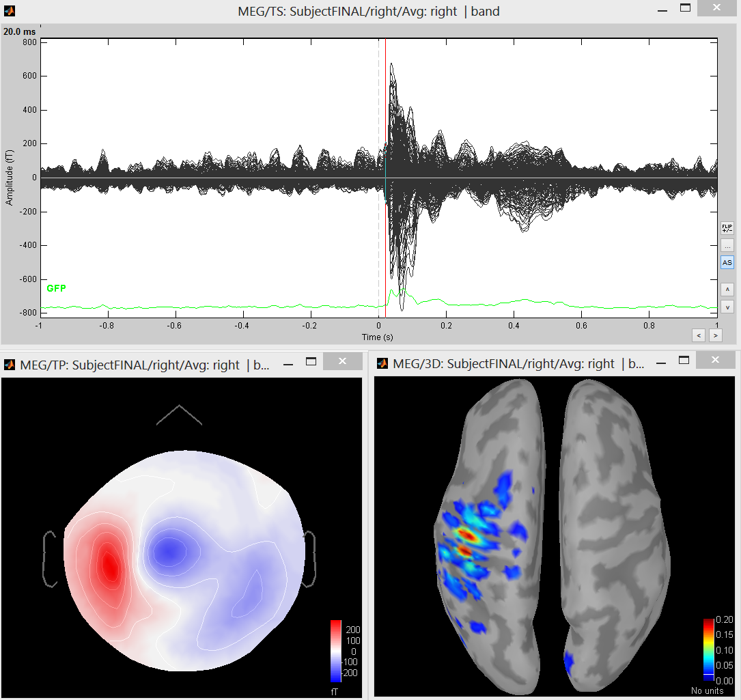Screen dimensions: 741x700
Task: Click the red-blue fT topography colorbar
Action: pyautogui.click(x=335, y=651)
